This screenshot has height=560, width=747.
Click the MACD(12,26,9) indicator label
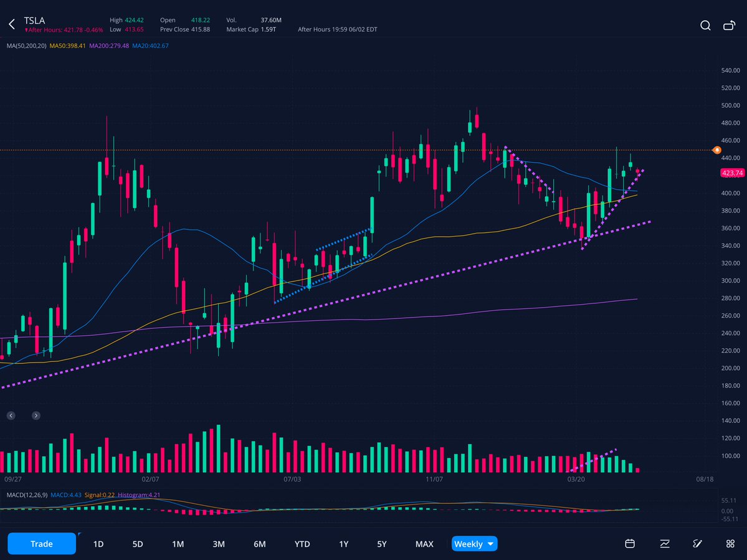point(27,495)
